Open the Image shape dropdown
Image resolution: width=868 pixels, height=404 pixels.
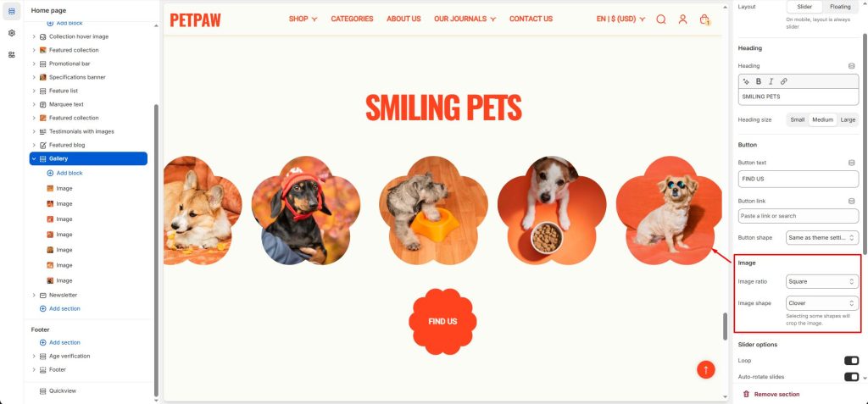[822, 303]
